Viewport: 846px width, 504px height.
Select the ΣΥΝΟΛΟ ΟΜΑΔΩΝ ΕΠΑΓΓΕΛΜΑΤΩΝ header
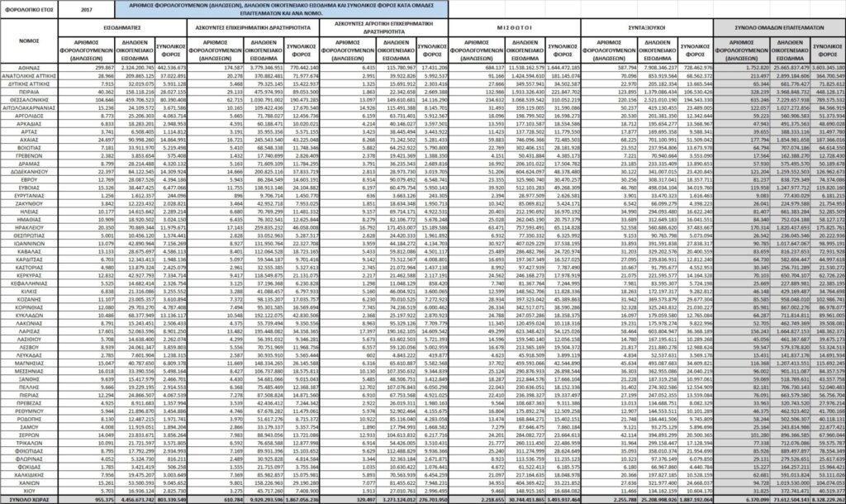(780, 27)
